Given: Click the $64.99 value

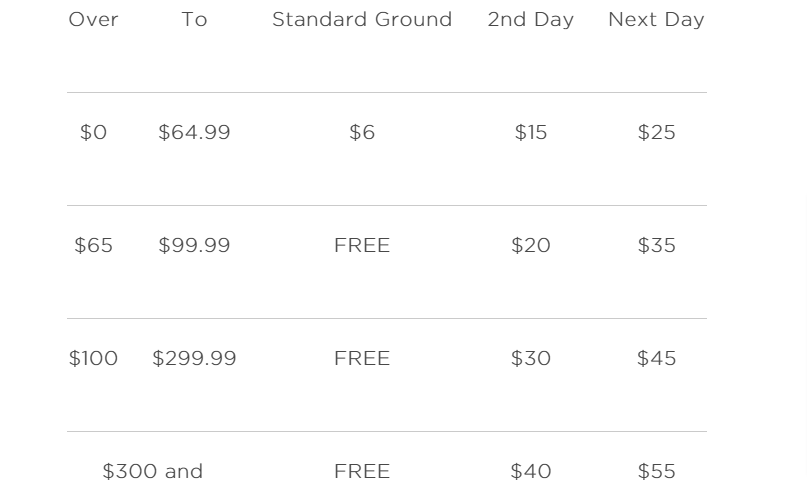Looking at the screenshot, I should tap(194, 133).
